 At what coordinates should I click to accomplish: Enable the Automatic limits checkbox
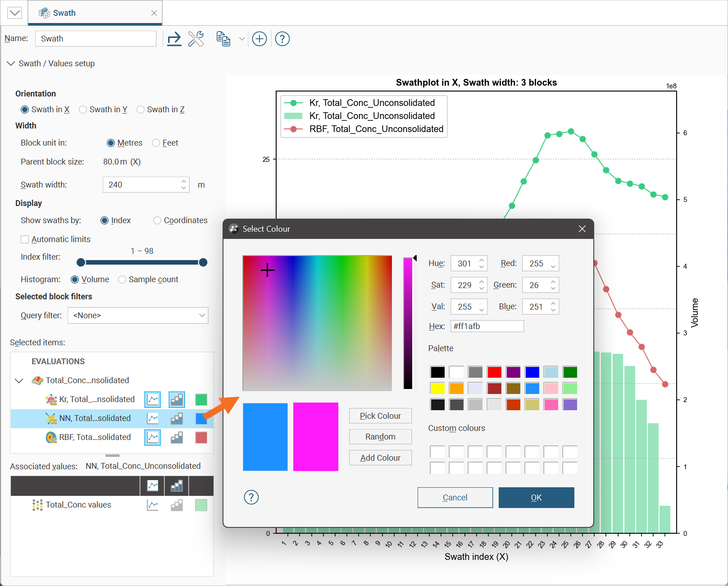(25, 239)
